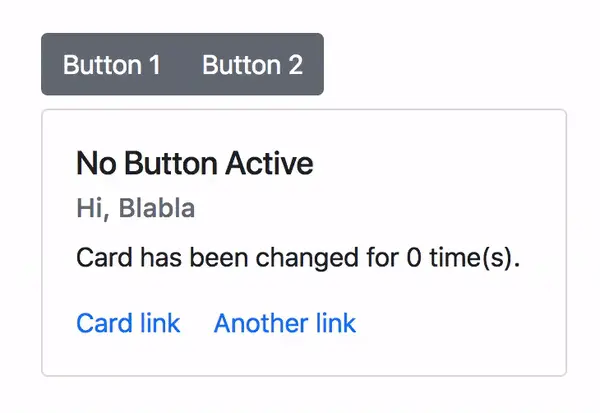The width and height of the screenshot is (600, 413).
Task: Select the No Button Active card title
Action: coord(194,163)
